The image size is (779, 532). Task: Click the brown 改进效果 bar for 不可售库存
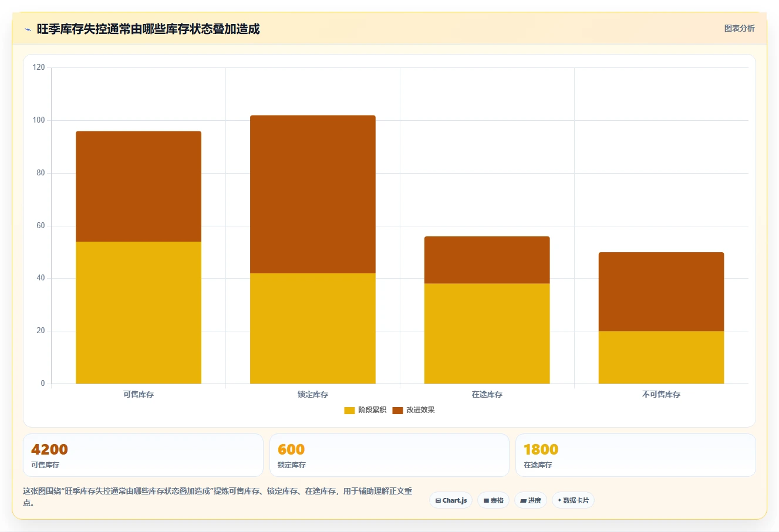662,292
